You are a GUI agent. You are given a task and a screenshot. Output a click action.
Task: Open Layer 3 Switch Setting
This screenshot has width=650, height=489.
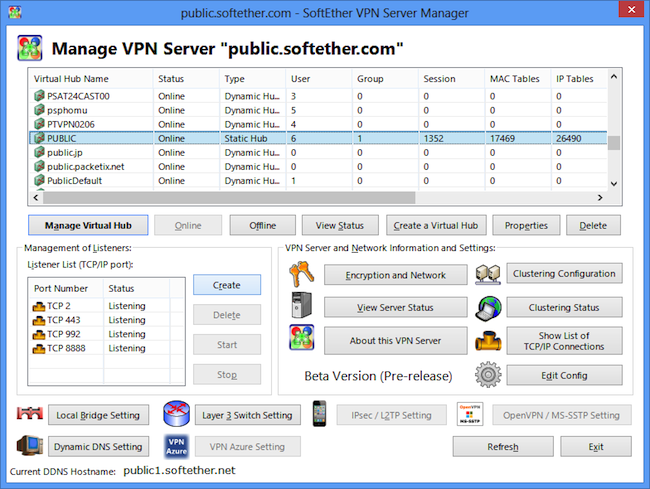tap(247, 415)
